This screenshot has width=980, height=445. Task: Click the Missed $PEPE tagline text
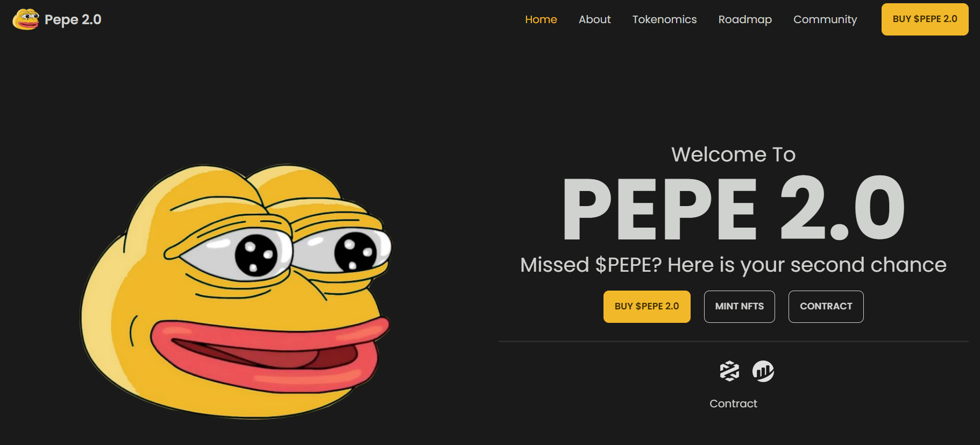(x=733, y=265)
